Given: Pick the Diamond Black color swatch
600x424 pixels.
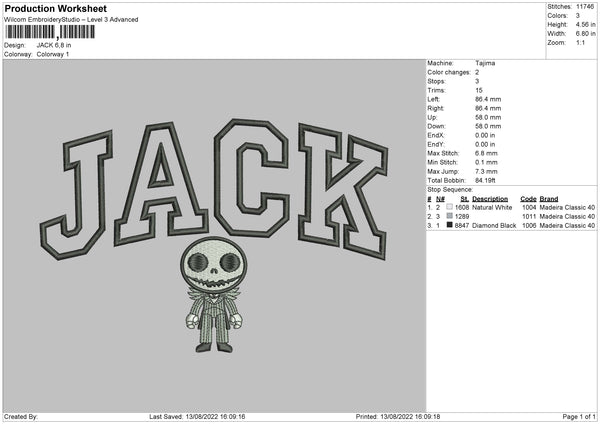Looking at the screenshot, I should [x=450, y=226].
